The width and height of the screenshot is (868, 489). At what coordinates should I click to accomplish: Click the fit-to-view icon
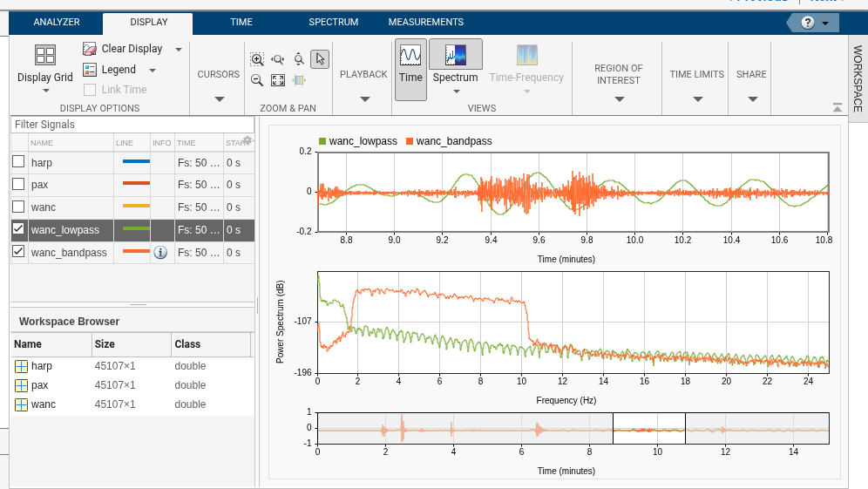click(278, 80)
